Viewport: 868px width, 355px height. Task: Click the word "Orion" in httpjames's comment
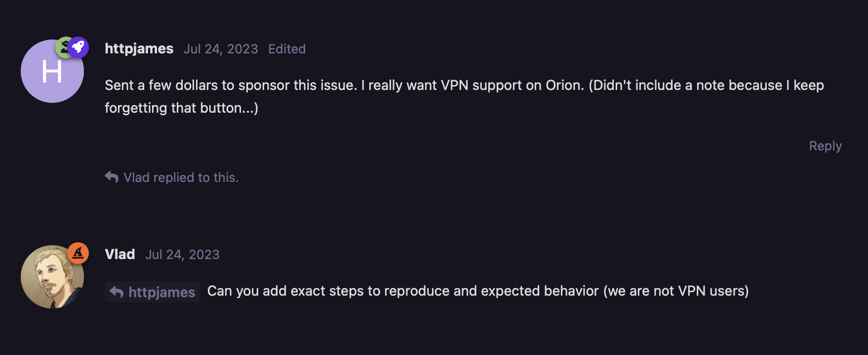pyautogui.click(x=563, y=85)
